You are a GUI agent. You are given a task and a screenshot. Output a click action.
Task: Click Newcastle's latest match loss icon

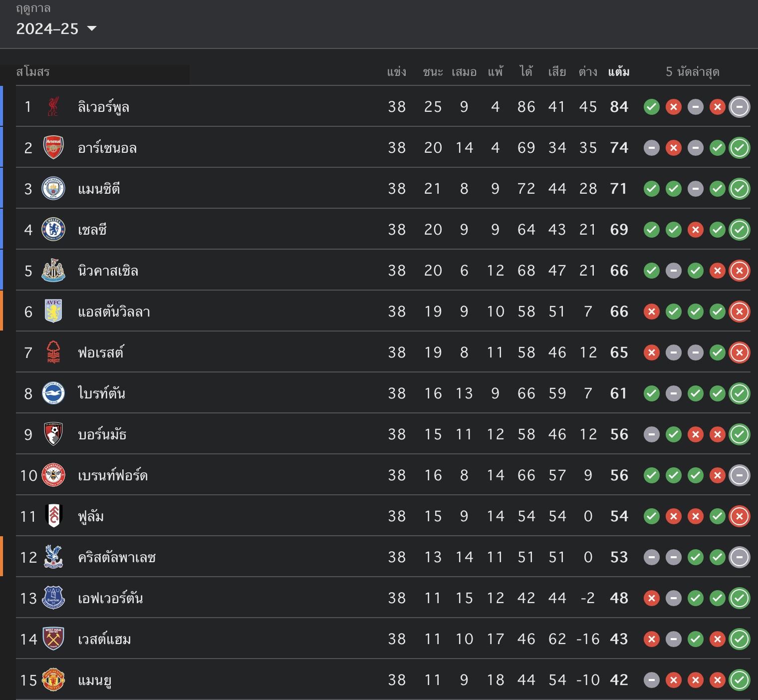click(740, 271)
